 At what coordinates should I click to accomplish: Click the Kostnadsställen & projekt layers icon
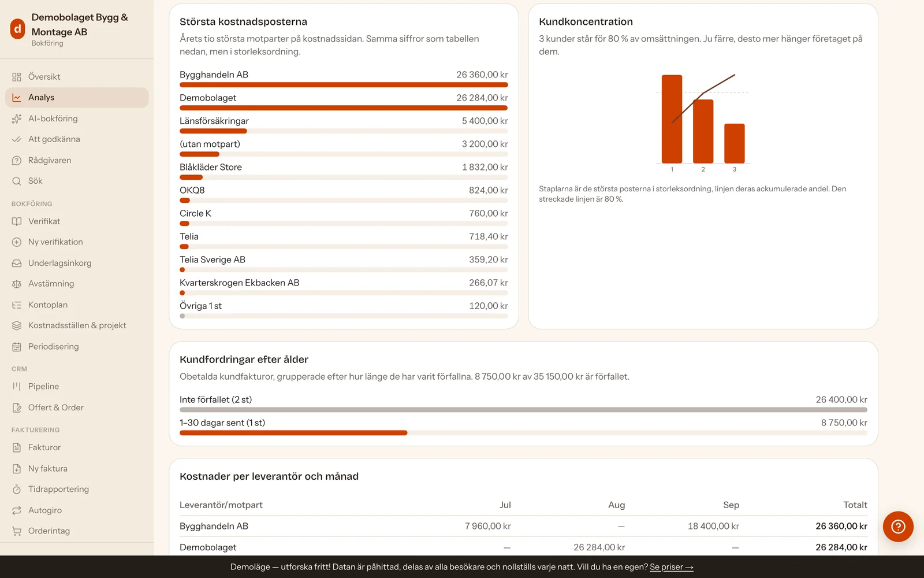[x=17, y=325]
